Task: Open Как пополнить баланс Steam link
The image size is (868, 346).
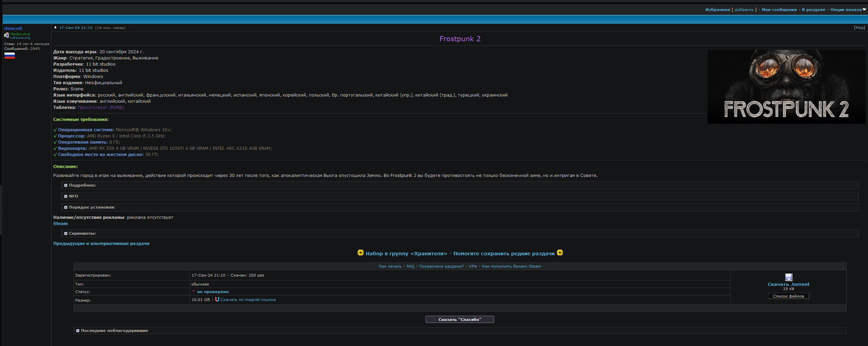Action: click(x=511, y=266)
